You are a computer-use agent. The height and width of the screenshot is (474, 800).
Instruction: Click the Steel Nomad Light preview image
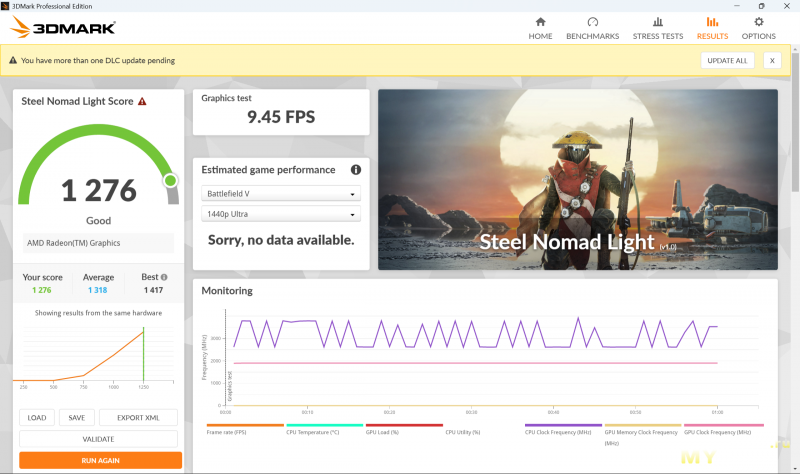click(x=577, y=180)
